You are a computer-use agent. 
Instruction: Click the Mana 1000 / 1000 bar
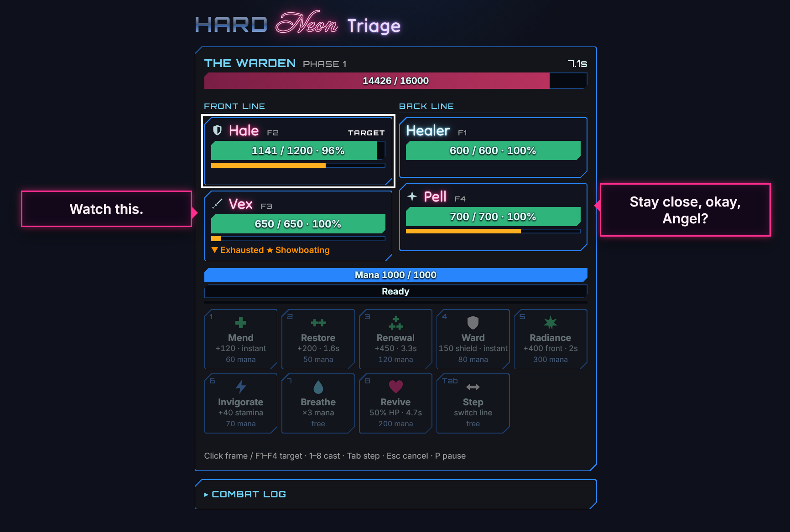(x=395, y=275)
